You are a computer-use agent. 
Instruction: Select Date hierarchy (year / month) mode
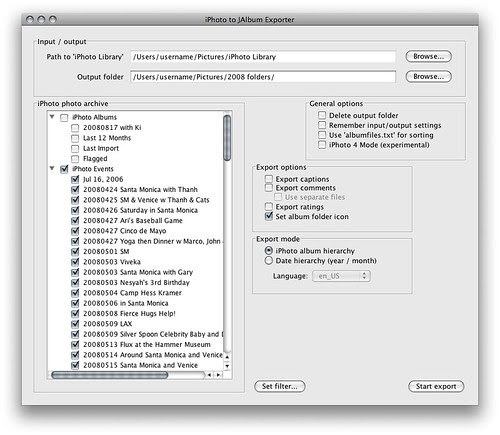(x=269, y=261)
